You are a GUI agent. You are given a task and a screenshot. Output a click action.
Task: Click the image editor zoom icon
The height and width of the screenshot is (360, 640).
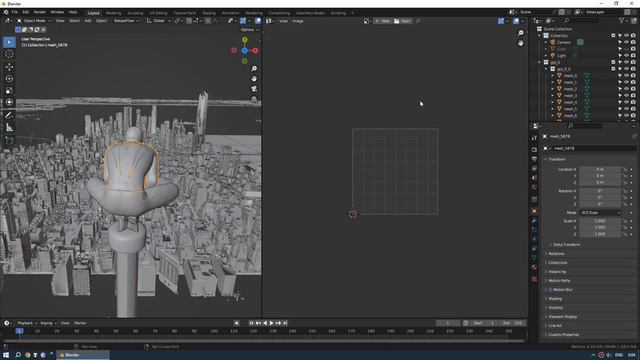point(520,33)
